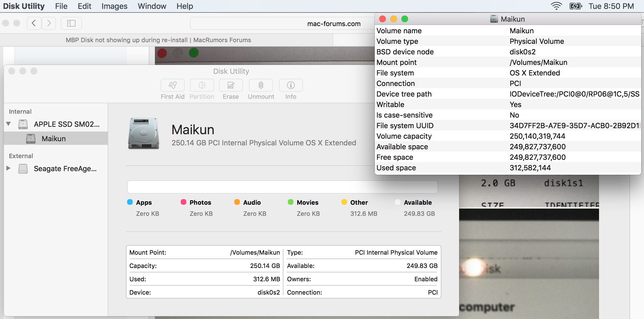This screenshot has width=644, height=319.
Task: Click the Free space value row
Action: (508, 157)
